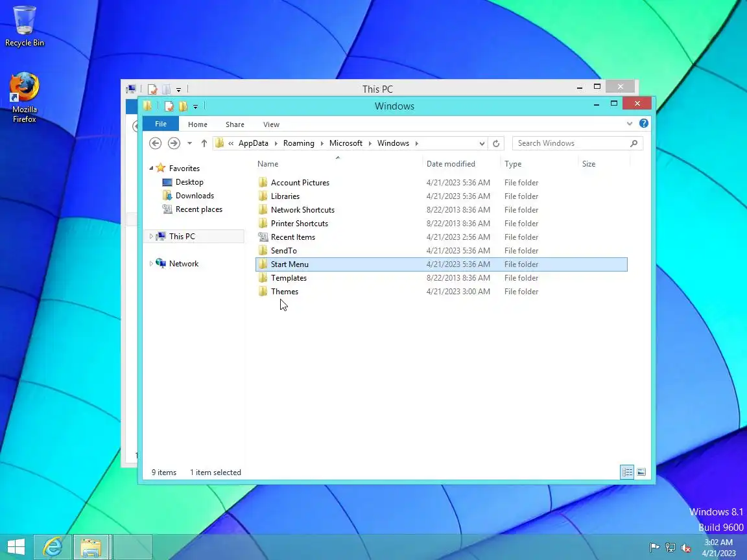Image resolution: width=747 pixels, height=560 pixels.
Task: Go forward using the Forward arrow
Action: tap(174, 143)
